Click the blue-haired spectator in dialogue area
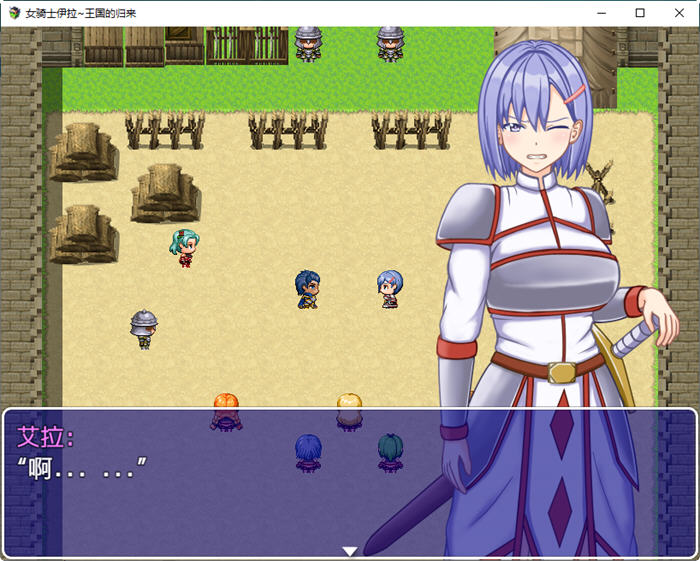 [x=308, y=453]
